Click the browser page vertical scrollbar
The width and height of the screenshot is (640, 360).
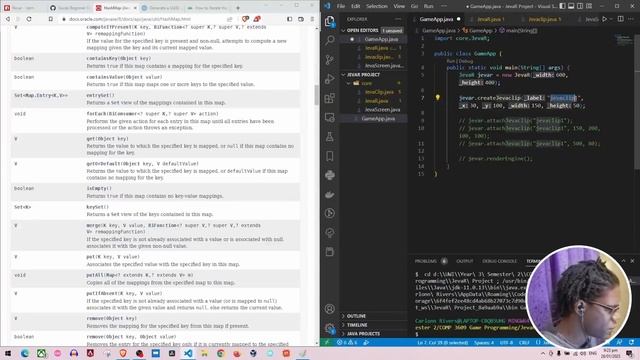coord(316,95)
